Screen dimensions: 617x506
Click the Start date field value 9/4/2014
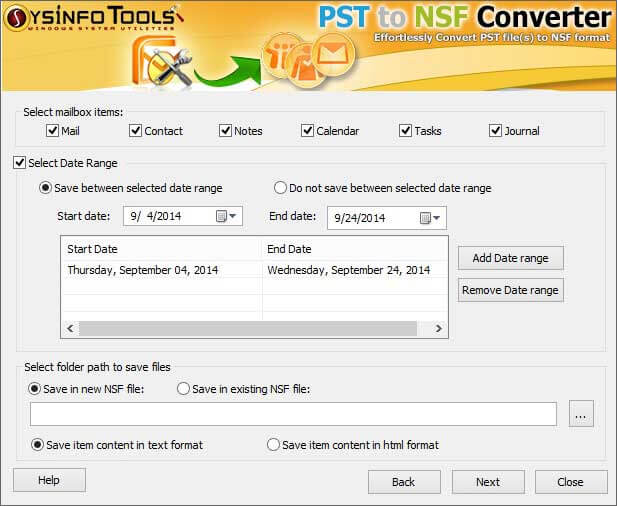[x=156, y=216]
